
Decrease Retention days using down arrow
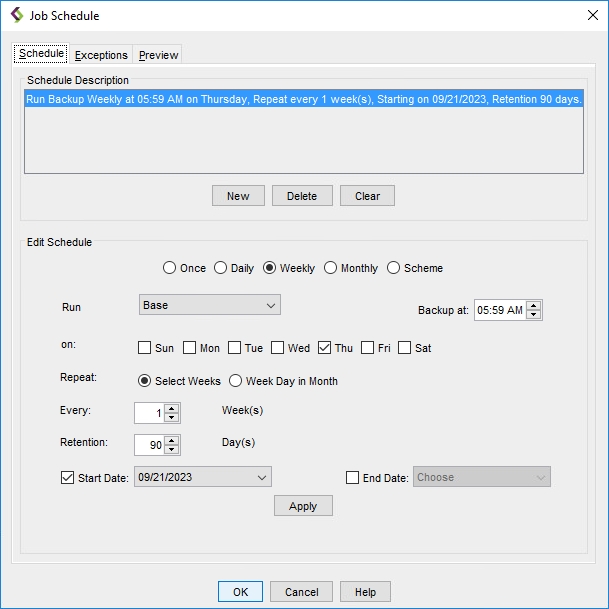coord(172,450)
